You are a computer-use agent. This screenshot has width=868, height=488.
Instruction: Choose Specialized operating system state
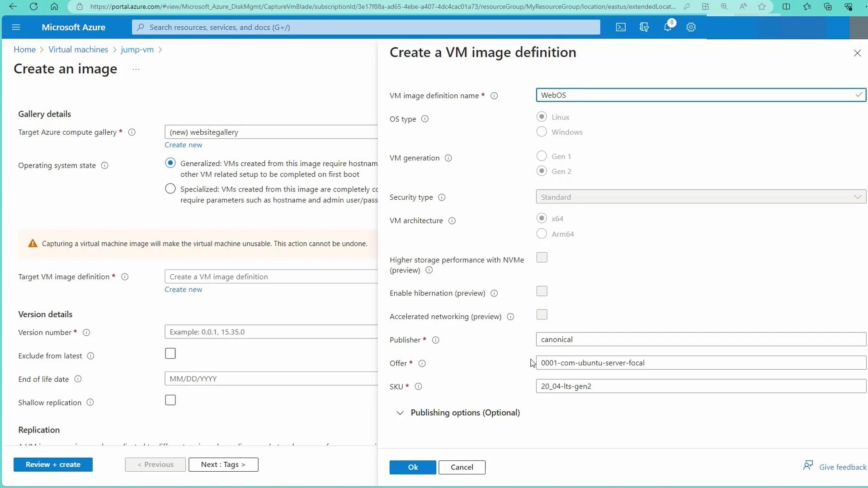[x=170, y=188]
